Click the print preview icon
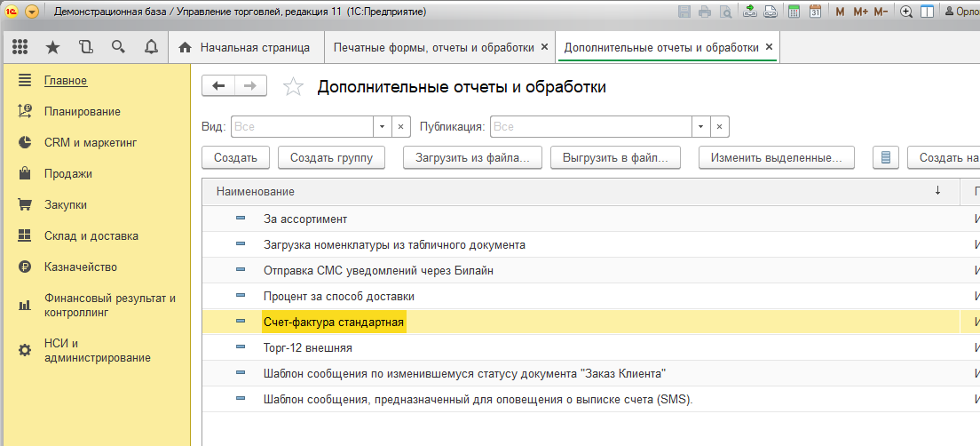This screenshot has height=446, width=980. pyautogui.click(x=725, y=12)
